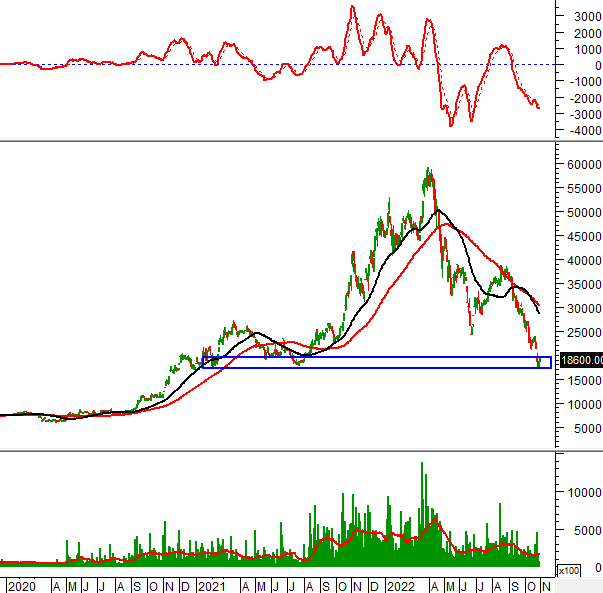Click the 2022 year label on time axis
603x593 pixels.
point(400,585)
